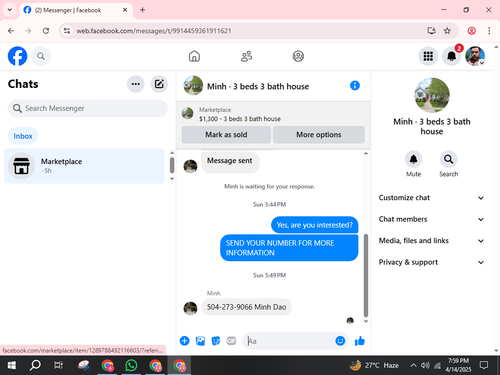This screenshot has height=375, width=500.
Task: Click Minh's avatar beside phone number message
Action: (190, 308)
